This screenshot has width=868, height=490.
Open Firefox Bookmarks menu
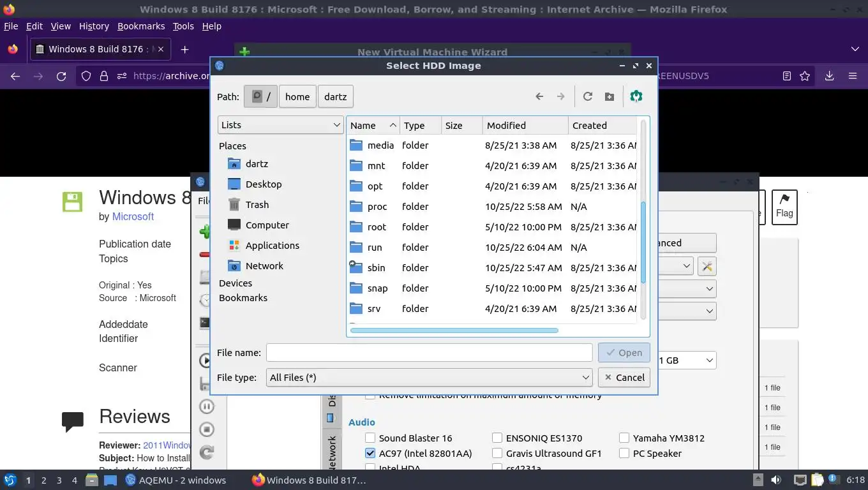pyautogui.click(x=141, y=26)
